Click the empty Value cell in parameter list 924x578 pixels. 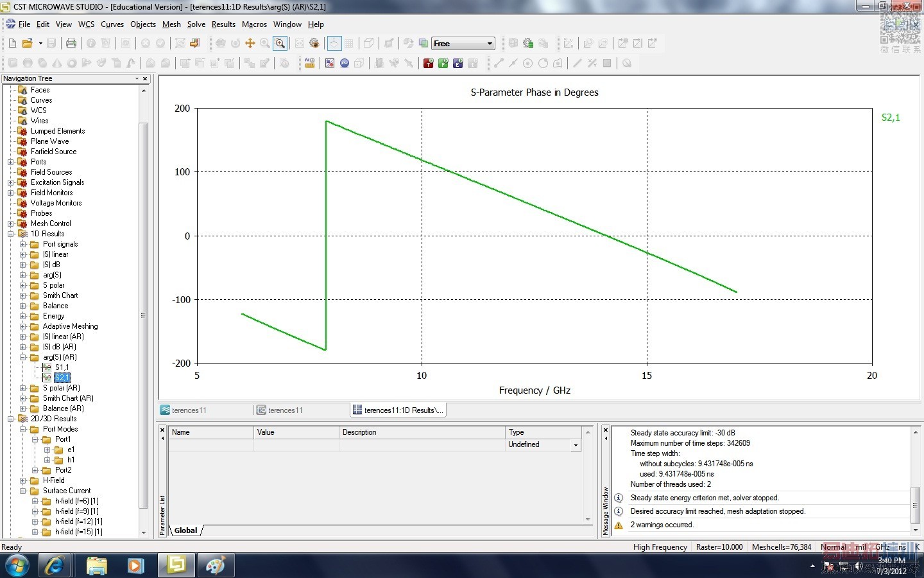[296, 445]
